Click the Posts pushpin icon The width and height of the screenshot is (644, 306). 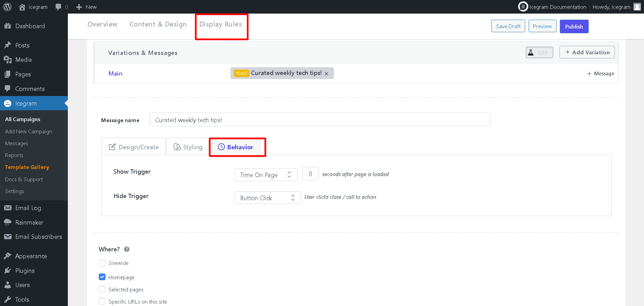pyautogui.click(x=8, y=45)
